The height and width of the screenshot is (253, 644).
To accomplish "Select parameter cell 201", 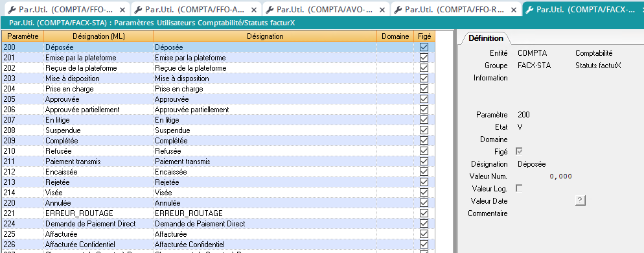I will click(x=23, y=58).
